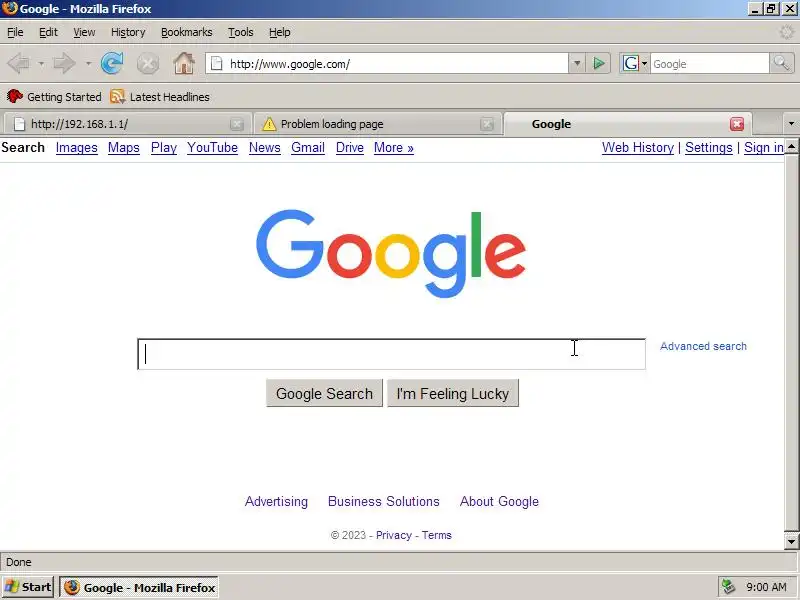Click the Back arrow navigation button
The width and height of the screenshot is (800, 600).
pos(19,64)
